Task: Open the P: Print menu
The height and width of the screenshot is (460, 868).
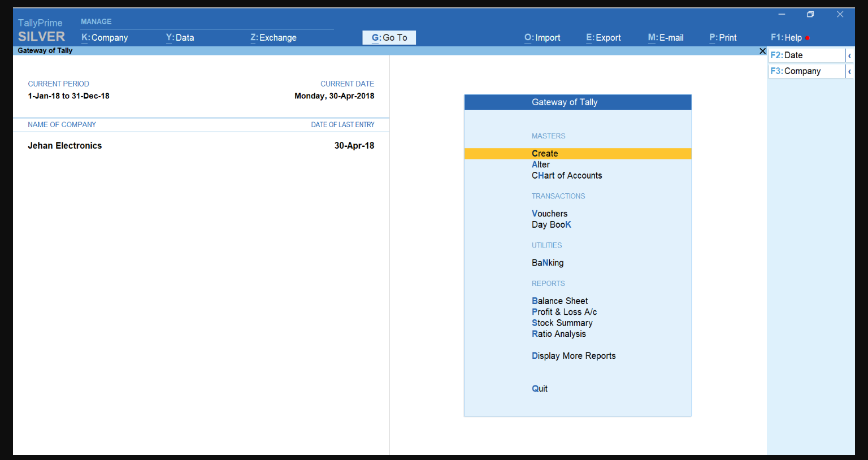Action: coord(723,38)
